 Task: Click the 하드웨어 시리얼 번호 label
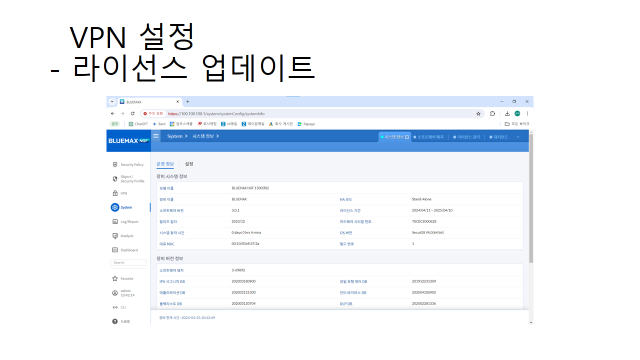(x=356, y=222)
